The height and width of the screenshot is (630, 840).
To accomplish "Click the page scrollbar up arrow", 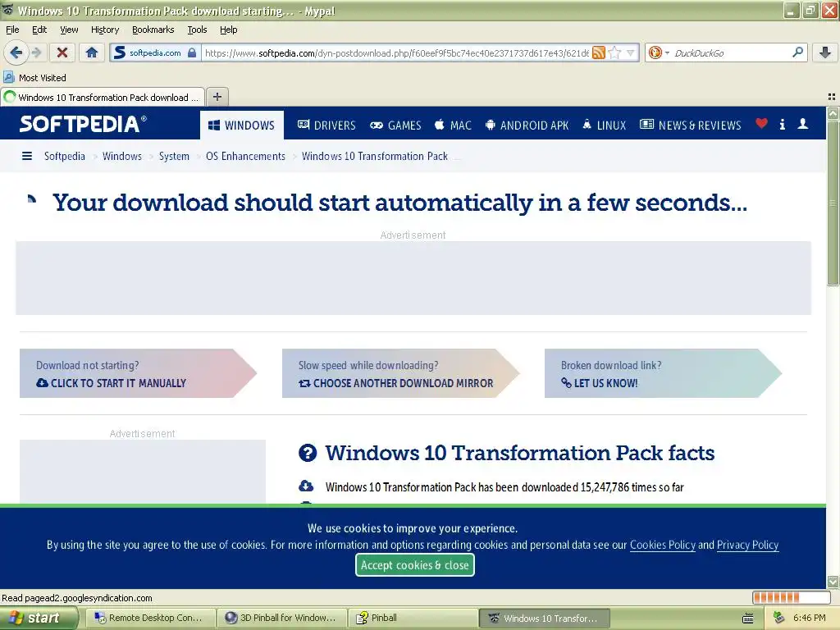I will 833,113.
